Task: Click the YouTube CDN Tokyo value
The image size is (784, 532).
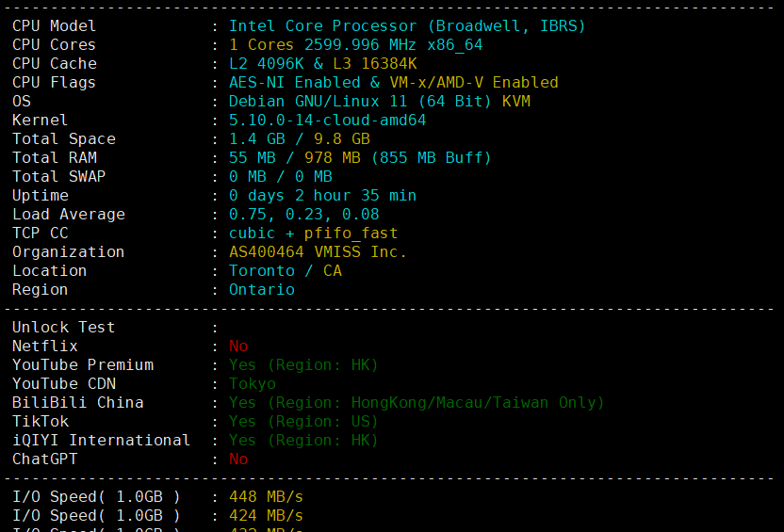Action: pos(253,384)
